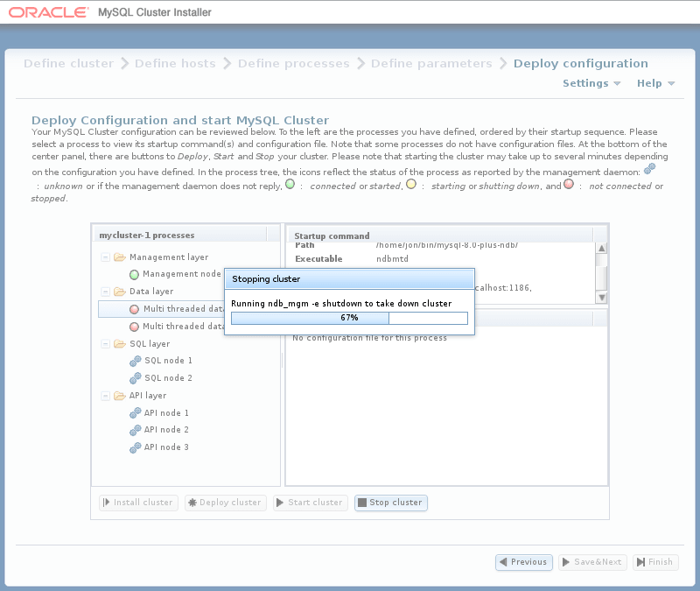The height and width of the screenshot is (591, 700).
Task: Select API node 3 in process tree
Action: [166, 447]
